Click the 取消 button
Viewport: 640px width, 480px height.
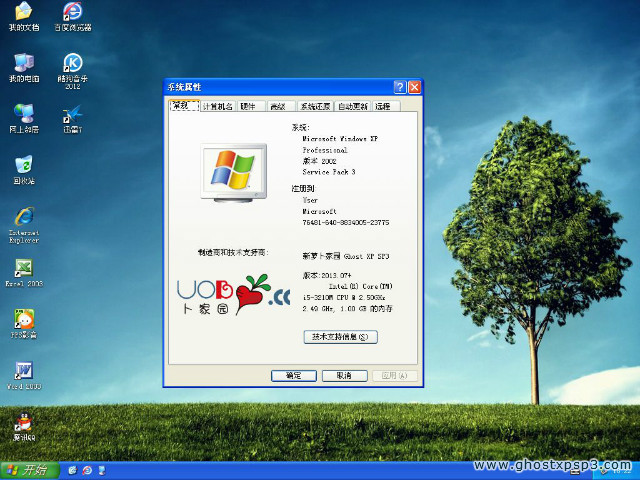tap(344, 376)
